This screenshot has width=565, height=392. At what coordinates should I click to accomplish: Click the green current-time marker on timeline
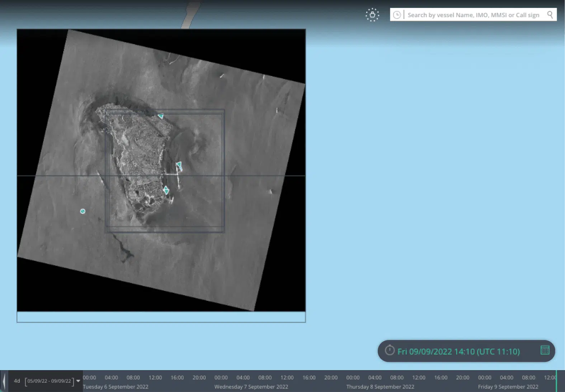pos(556,381)
